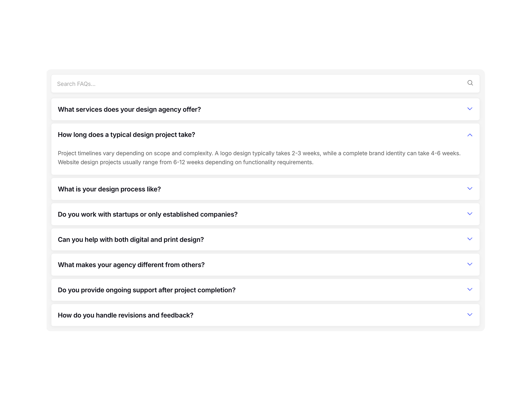The height and width of the screenshot is (399, 532).
Task: Click the chevron next to 'What makes your agency different from others?'
Action: [470, 264]
